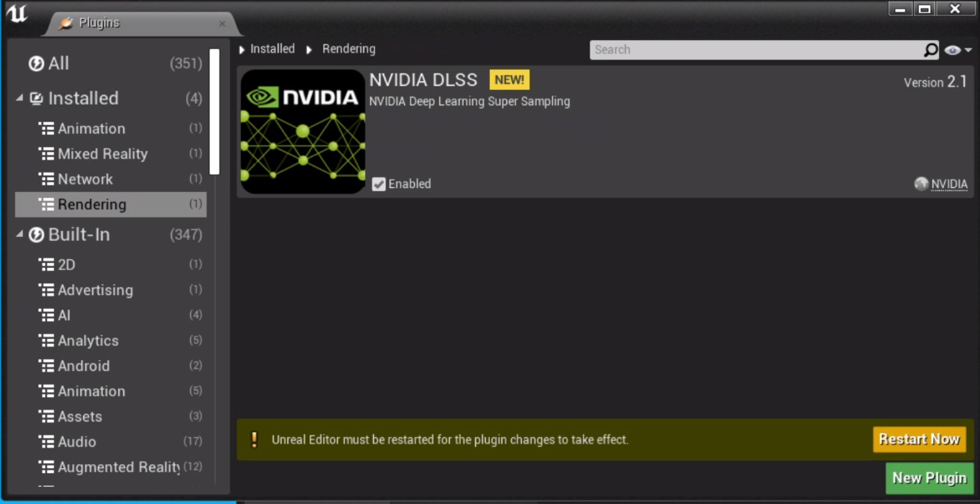Image resolution: width=980 pixels, height=504 pixels.
Task: Click list icon beside Augmented Reality
Action: [x=47, y=467]
